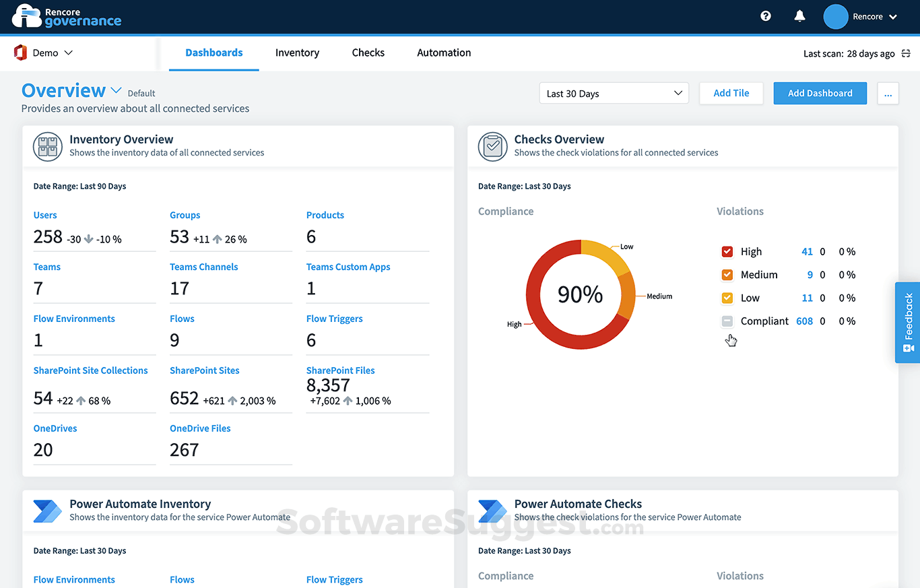Click the scan icon beside Last scan
The height and width of the screenshot is (588, 920).
[906, 54]
